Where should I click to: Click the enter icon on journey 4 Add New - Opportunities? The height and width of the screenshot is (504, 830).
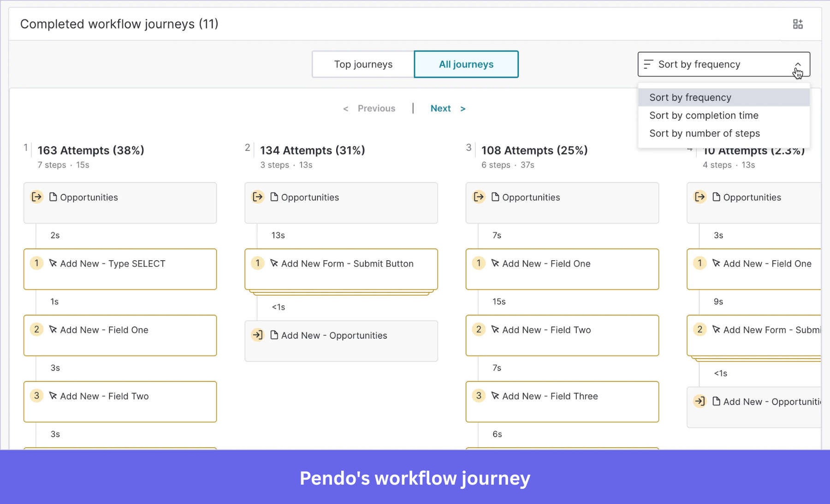(700, 401)
